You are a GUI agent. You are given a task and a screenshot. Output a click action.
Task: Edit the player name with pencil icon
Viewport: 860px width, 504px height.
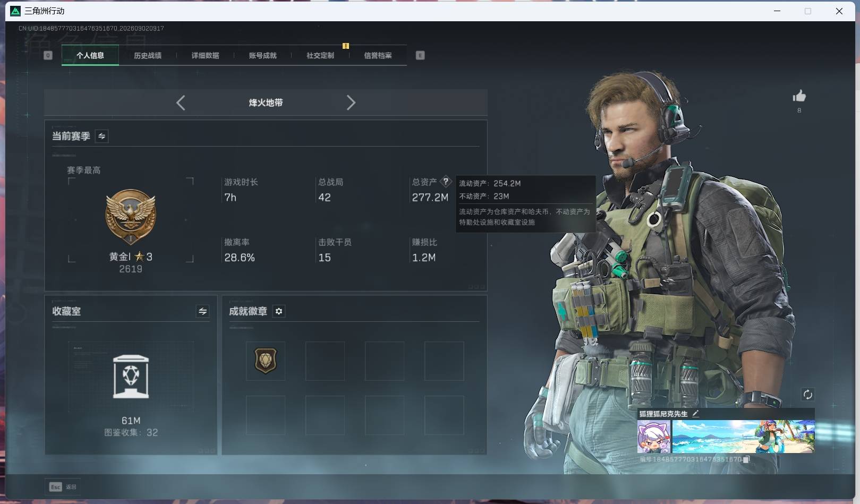695,414
